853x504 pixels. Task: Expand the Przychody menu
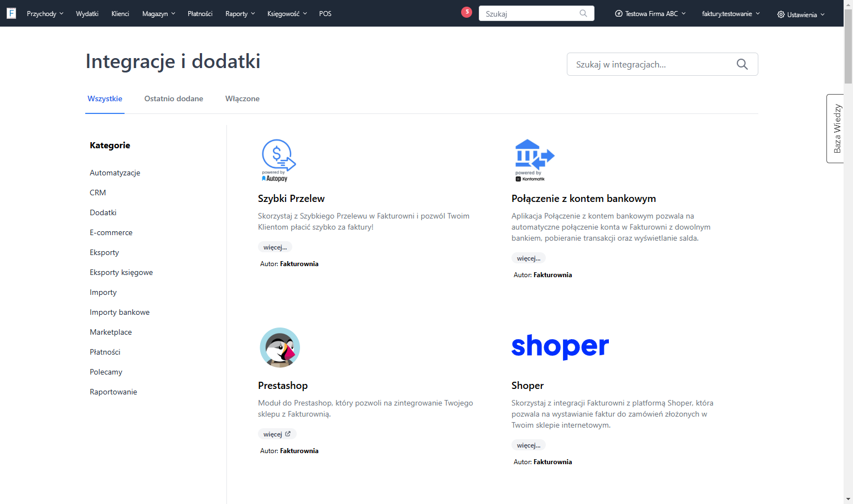click(45, 14)
